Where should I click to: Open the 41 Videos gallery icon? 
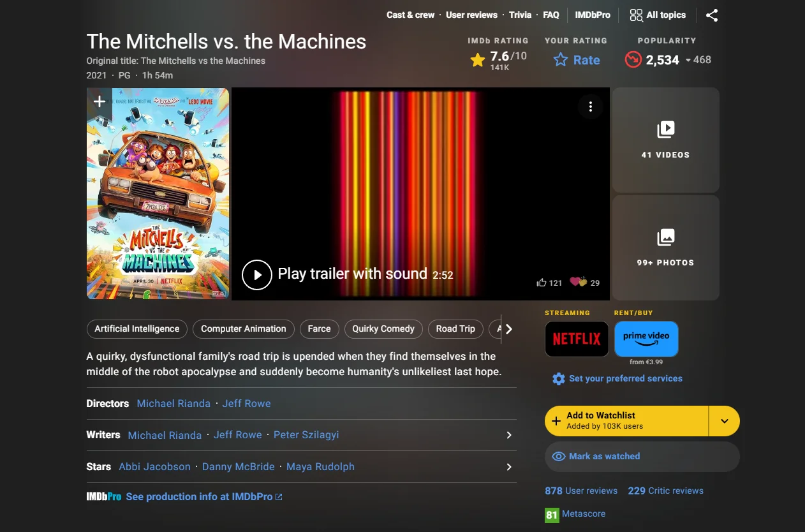pyautogui.click(x=665, y=129)
